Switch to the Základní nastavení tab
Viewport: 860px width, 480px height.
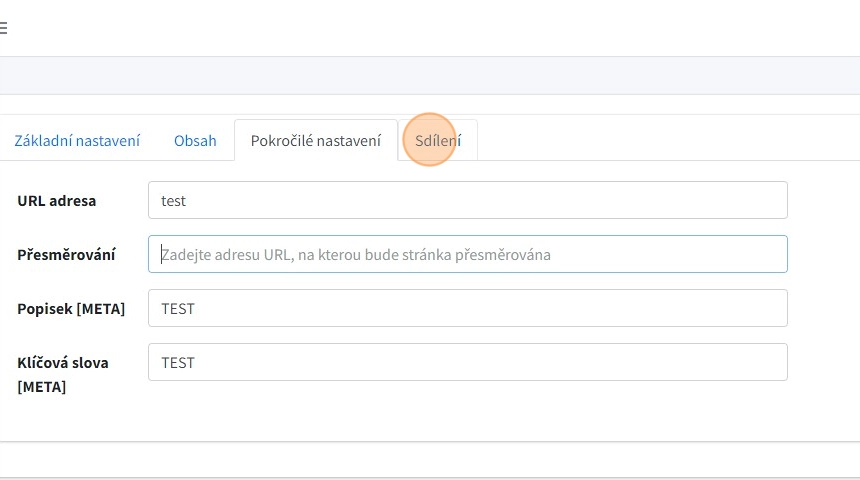77,141
